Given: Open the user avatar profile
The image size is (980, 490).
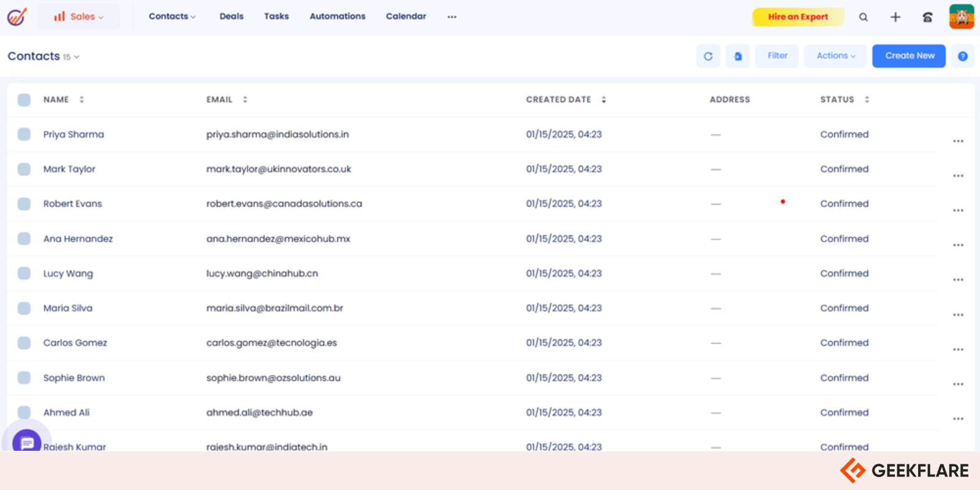Looking at the screenshot, I should coord(962,17).
